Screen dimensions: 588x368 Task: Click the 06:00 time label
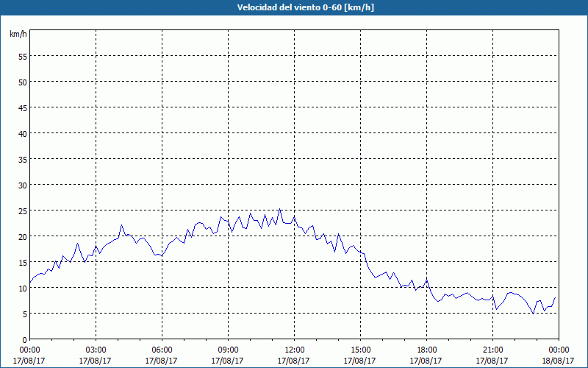pos(162,350)
